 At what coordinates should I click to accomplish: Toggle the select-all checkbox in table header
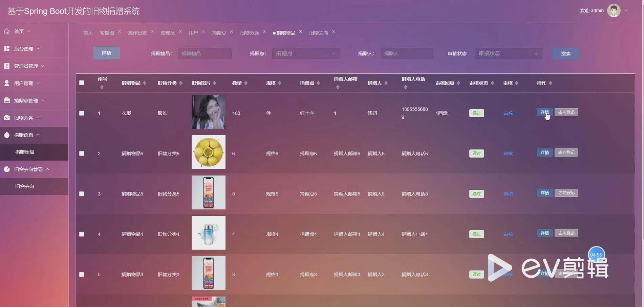(82, 82)
